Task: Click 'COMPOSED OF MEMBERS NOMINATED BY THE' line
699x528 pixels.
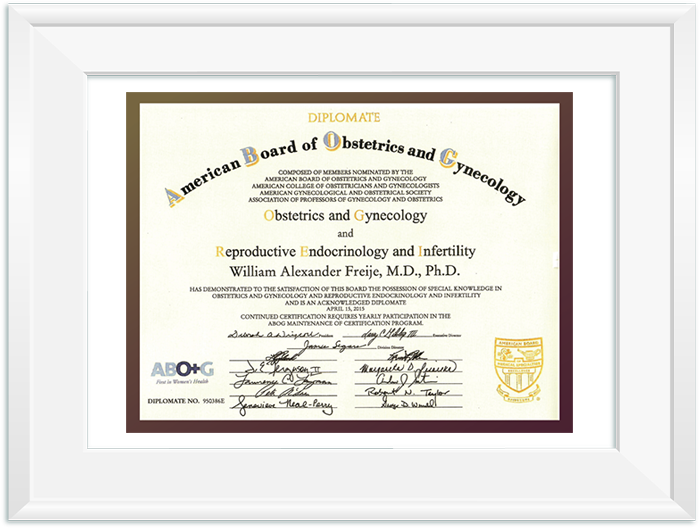Action: (345, 172)
